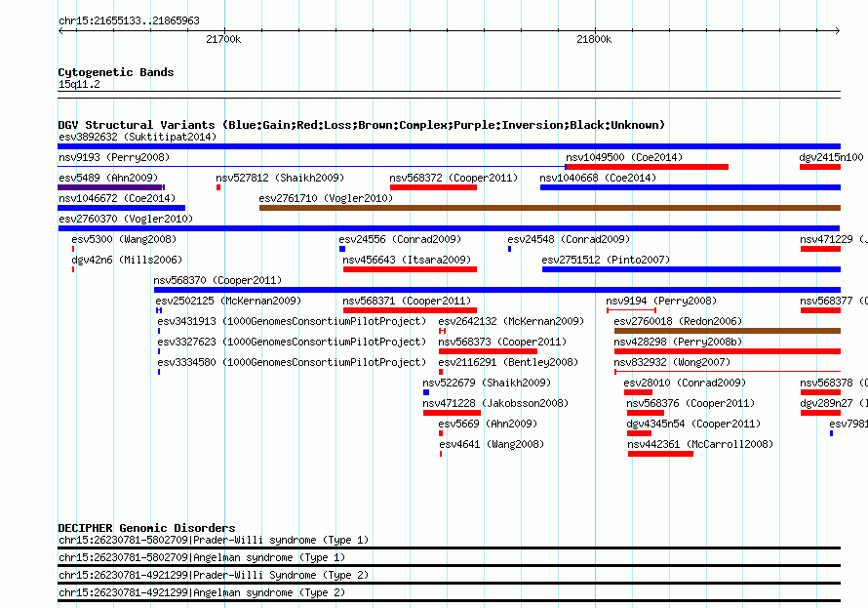Select the esv5300 (Wang2008) label
This screenshot has width=868, height=608.
click(x=124, y=239)
